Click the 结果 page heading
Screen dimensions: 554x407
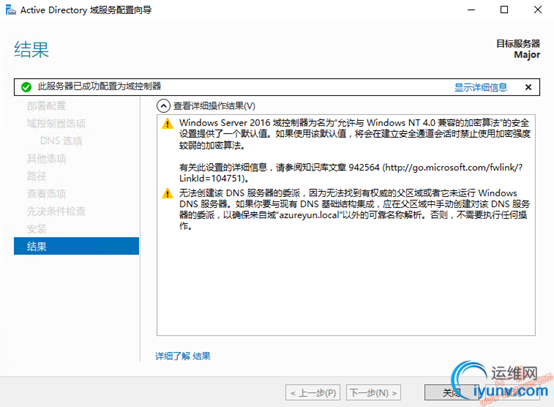click(31, 49)
